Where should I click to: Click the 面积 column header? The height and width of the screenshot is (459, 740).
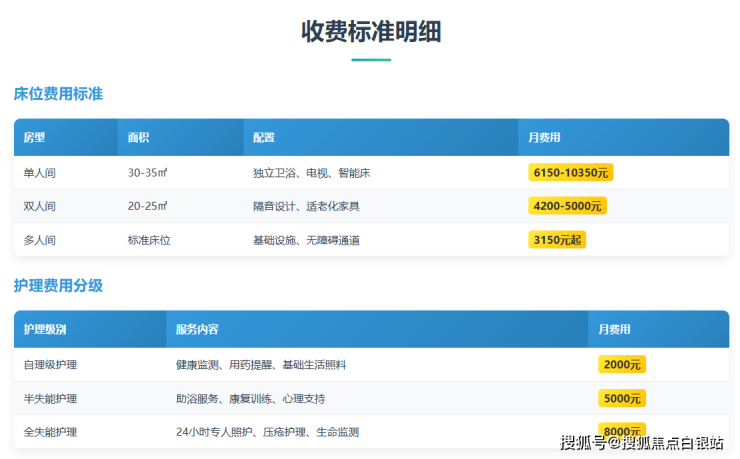tap(139, 137)
